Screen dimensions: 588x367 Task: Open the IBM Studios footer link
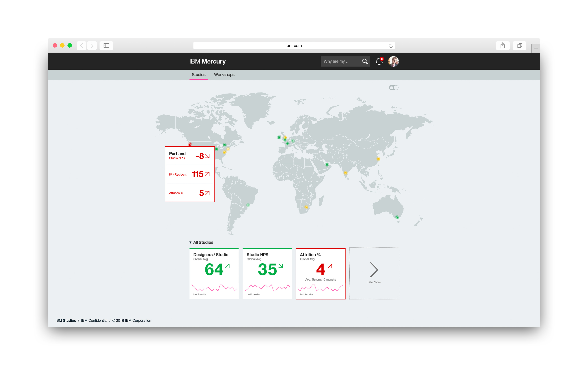tap(66, 320)
